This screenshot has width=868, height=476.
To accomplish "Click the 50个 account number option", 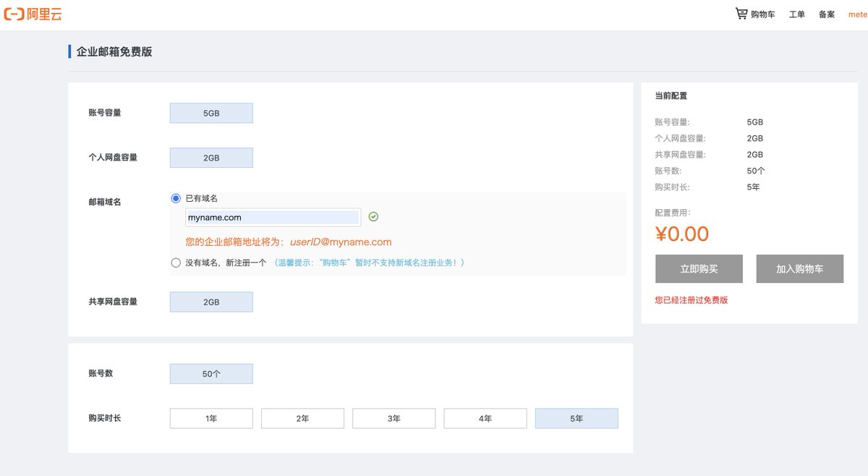I will (210, 373).
